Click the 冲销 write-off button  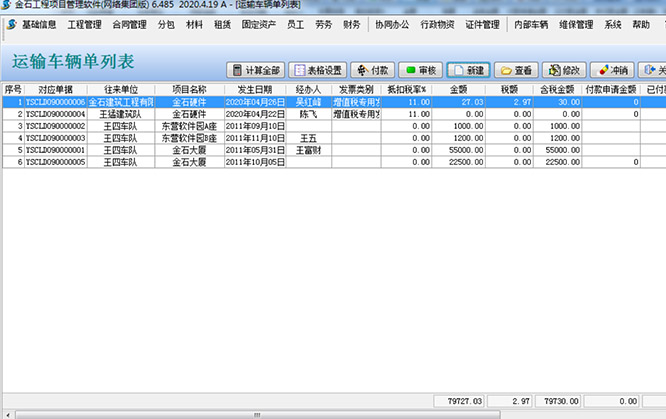611,70
